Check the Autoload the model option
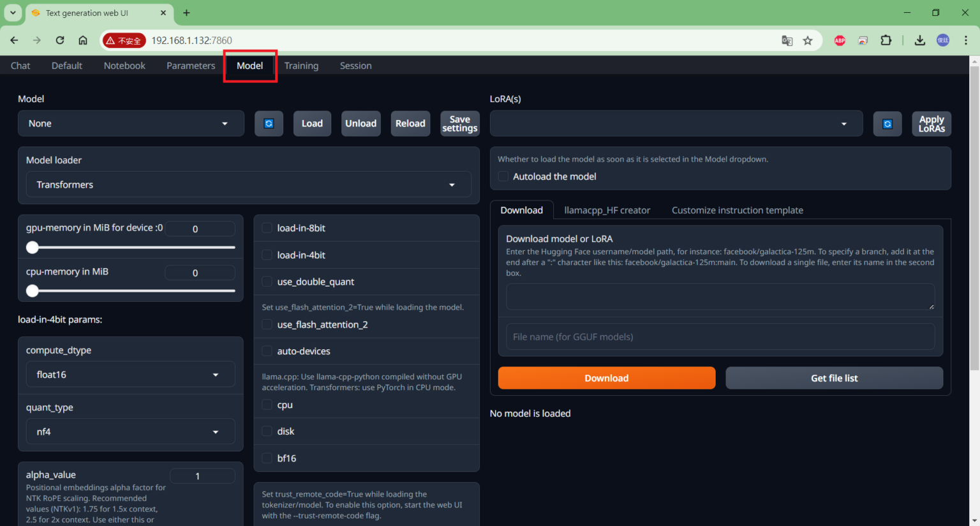This screenshot has width=980, height=526. click(x=503, y=176)
